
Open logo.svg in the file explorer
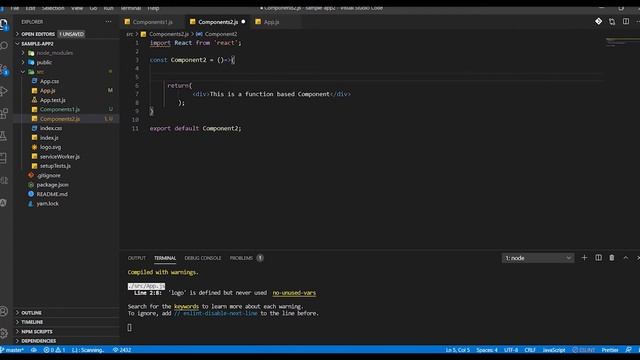[x=50, y=147]
